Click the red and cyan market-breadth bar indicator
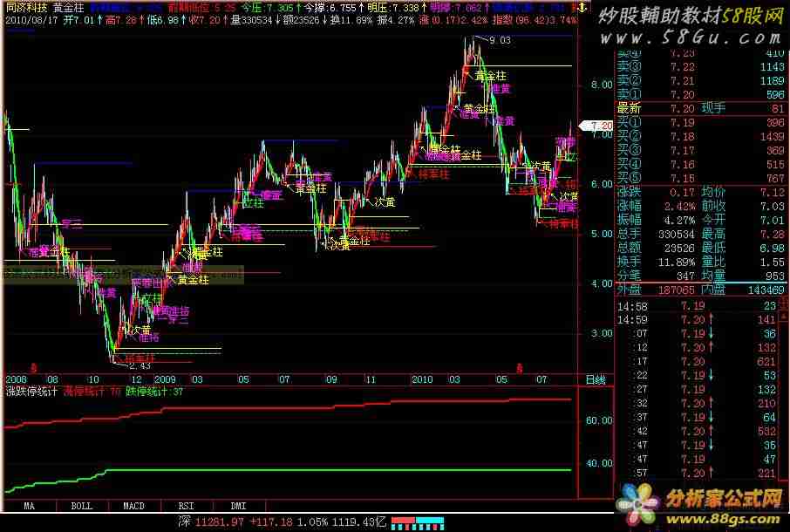 (x=418, y=523)
